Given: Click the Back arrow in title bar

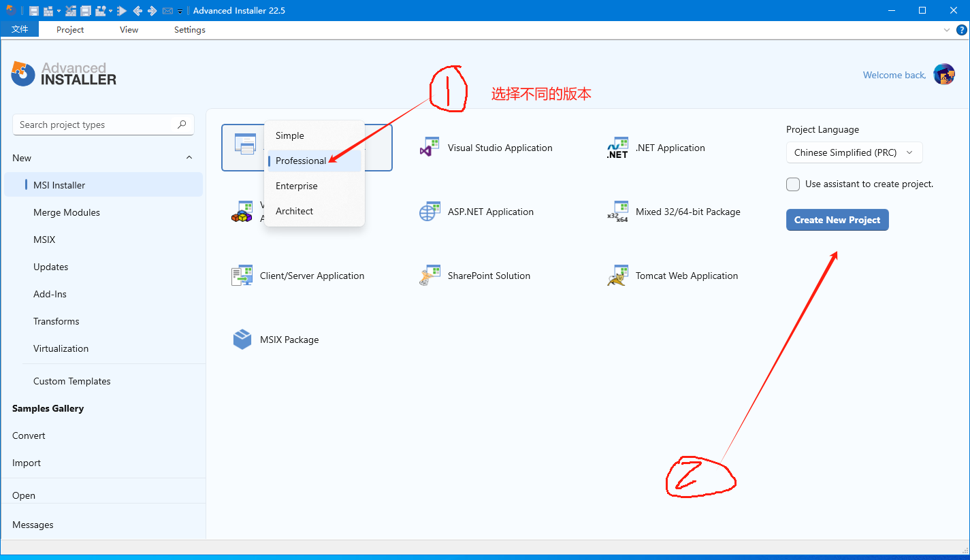Looking at the screenshot, I should [x=138, y=11].
